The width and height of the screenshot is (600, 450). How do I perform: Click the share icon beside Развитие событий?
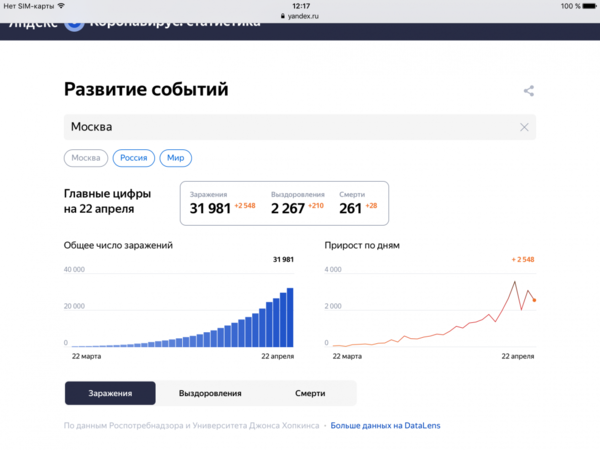(529, 91)
